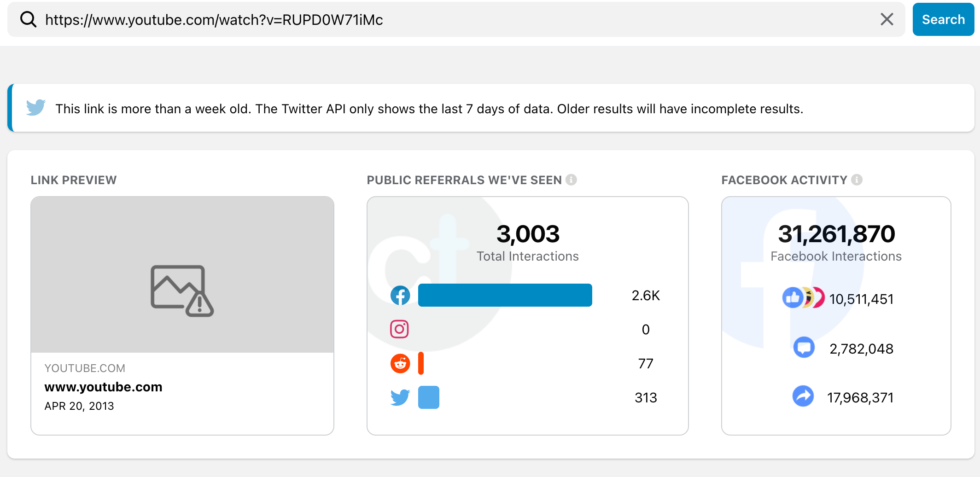Click the Twitter bird in the notice banner
The width and height of the screenshot is (980, 477).
(36, 108)
